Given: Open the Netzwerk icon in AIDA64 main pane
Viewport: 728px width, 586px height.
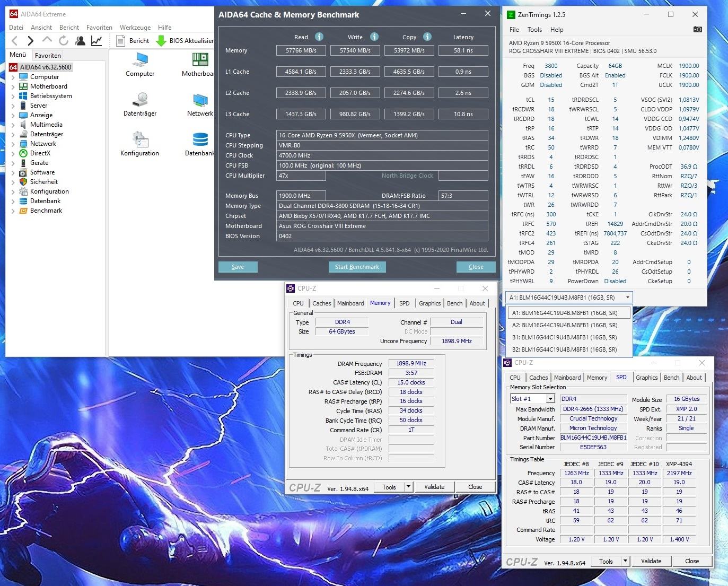Looking at the screenshot, I should point(200,104).
